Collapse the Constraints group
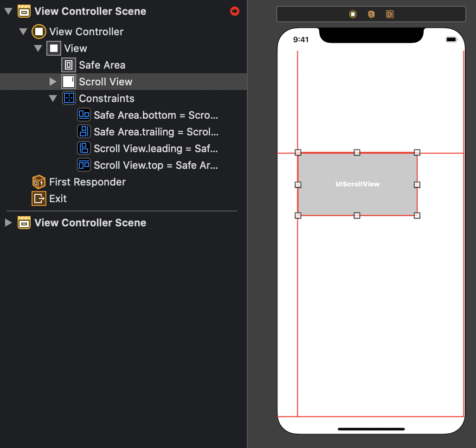 53,98
